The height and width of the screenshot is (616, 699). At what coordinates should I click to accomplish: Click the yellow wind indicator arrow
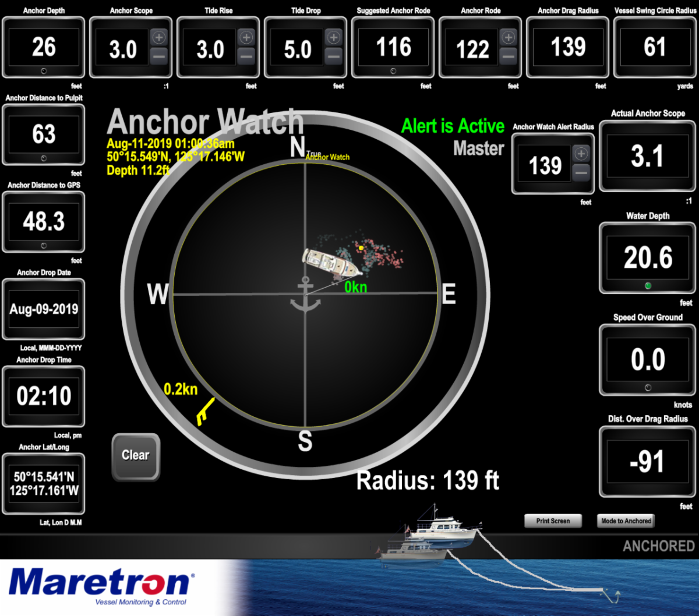[204, 412]
